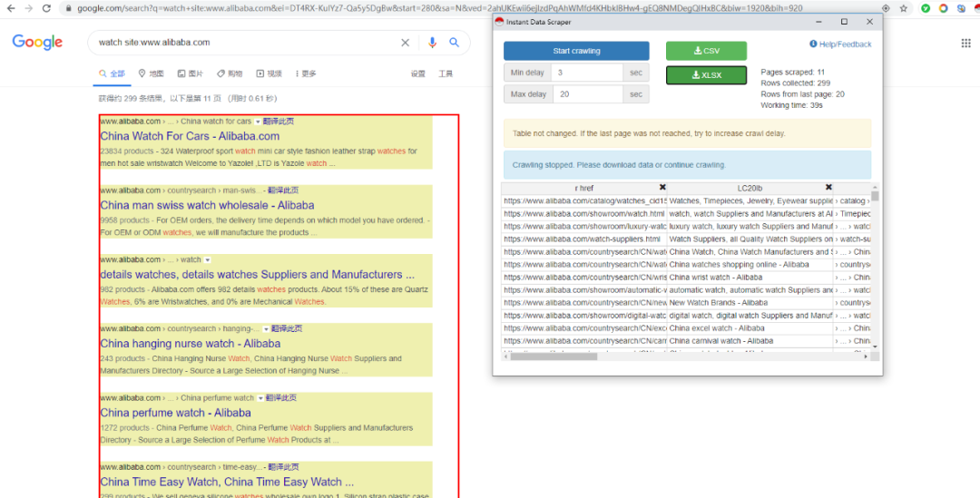This screenshot has width=980, height=498.
Task: Click the 'China wrist watch - Alibaba' cell
Action: pyautogui.click(x=750, y=278)
